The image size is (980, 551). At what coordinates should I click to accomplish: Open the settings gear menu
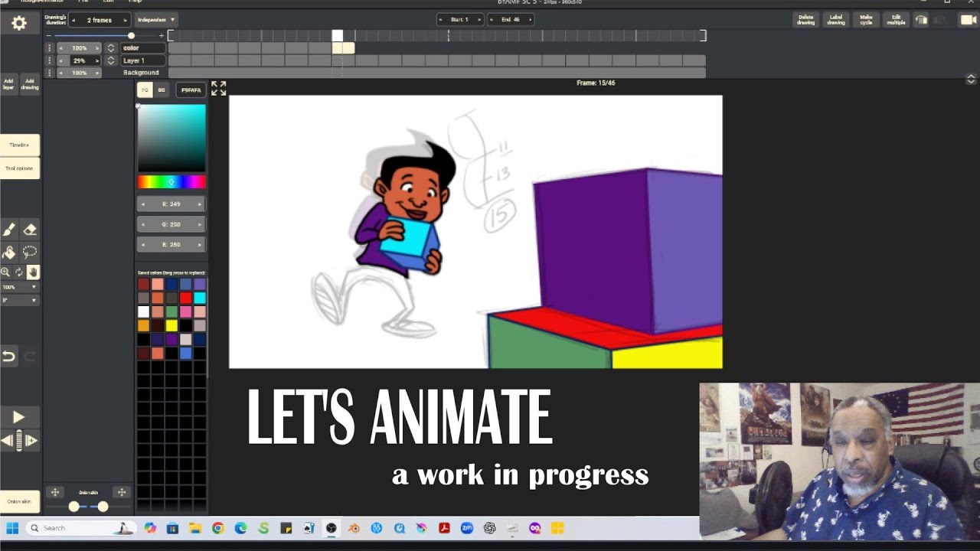[19, 24]
